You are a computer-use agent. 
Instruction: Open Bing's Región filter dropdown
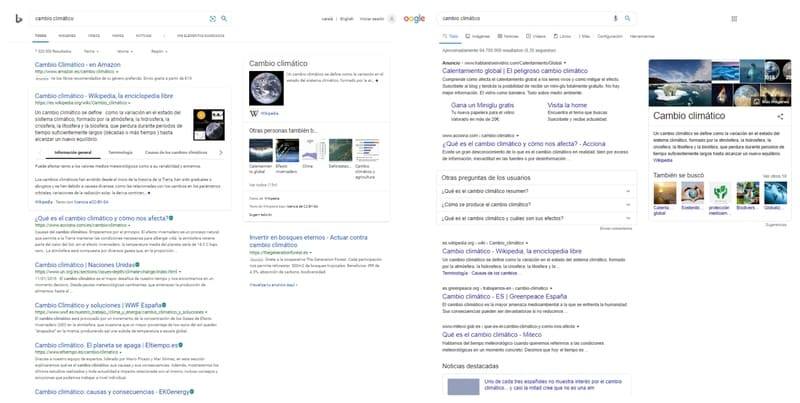[x=158, y=48]
